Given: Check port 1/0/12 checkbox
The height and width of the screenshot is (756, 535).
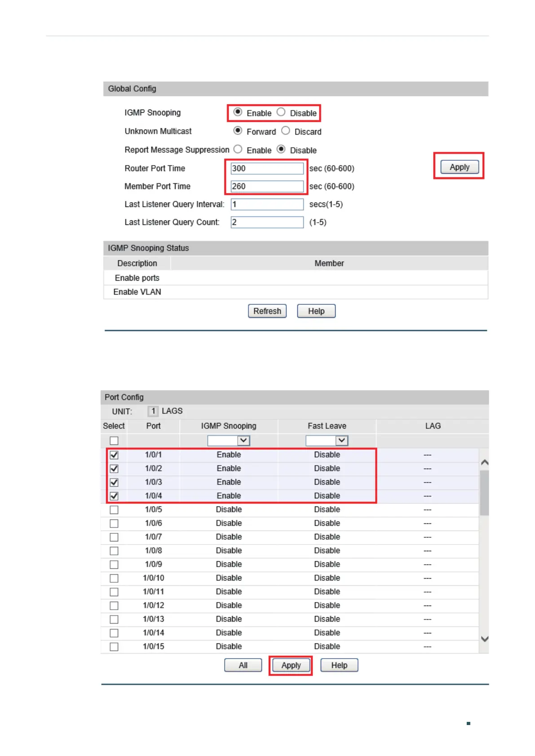Looking at the screenshot, I should tap(114, 606).
